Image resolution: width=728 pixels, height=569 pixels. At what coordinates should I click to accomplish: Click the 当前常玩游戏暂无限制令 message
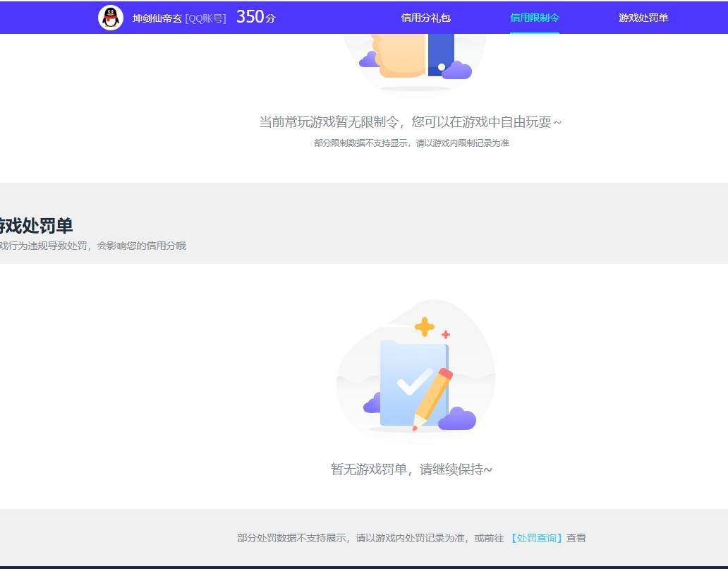tap(410, 121)
